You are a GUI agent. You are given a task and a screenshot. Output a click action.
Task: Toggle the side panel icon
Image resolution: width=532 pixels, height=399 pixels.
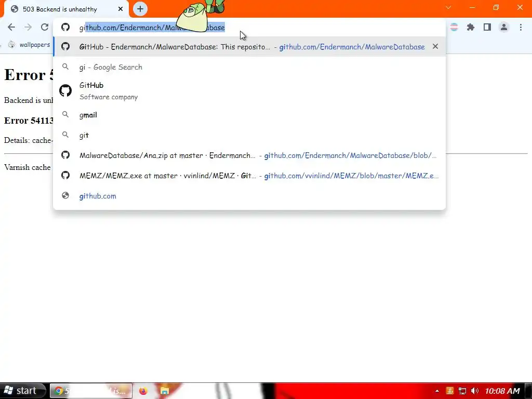[x=487, y=27]
